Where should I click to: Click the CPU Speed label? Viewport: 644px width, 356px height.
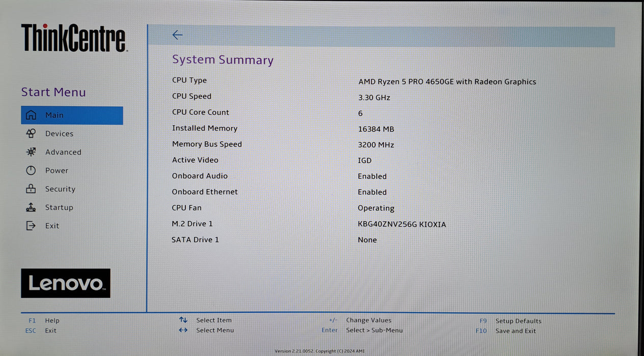click(x=191, y=96)
